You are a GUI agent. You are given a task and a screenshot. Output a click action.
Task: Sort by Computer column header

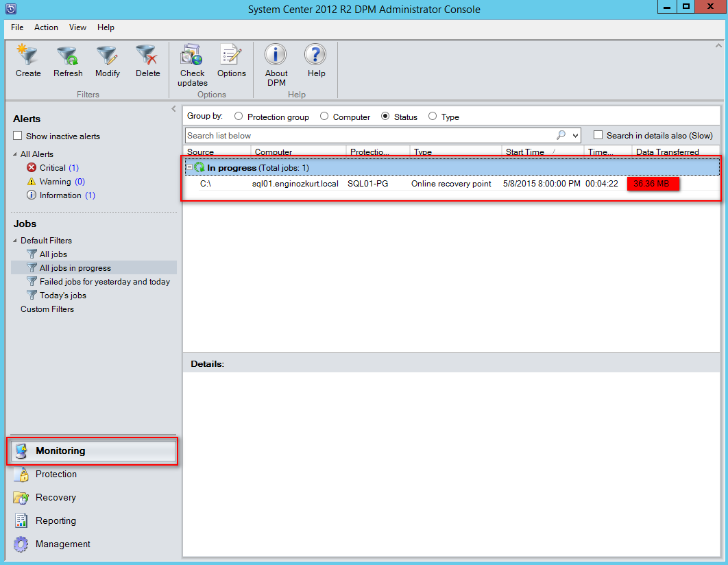299,152
